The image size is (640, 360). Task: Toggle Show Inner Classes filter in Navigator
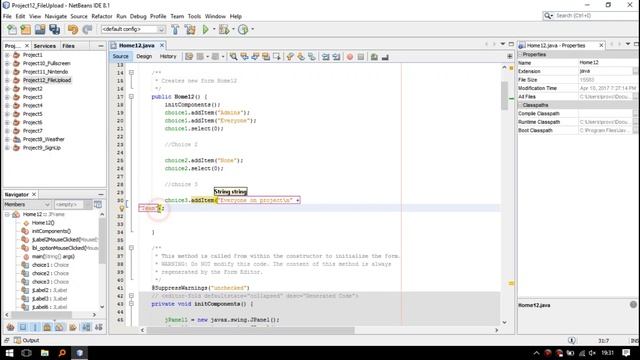[60, 327]
